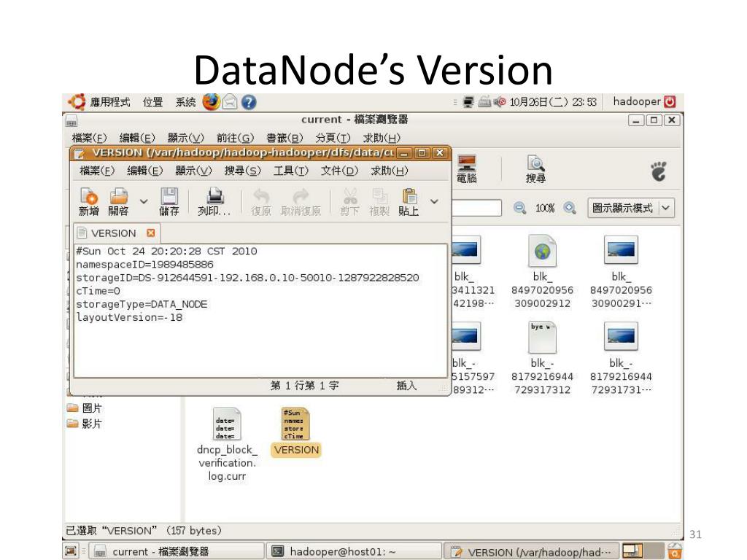Screen dimensions: 747x560
Task: Open gedit's 搜尋(S) Search menu
Action: [x=242, y=171]
